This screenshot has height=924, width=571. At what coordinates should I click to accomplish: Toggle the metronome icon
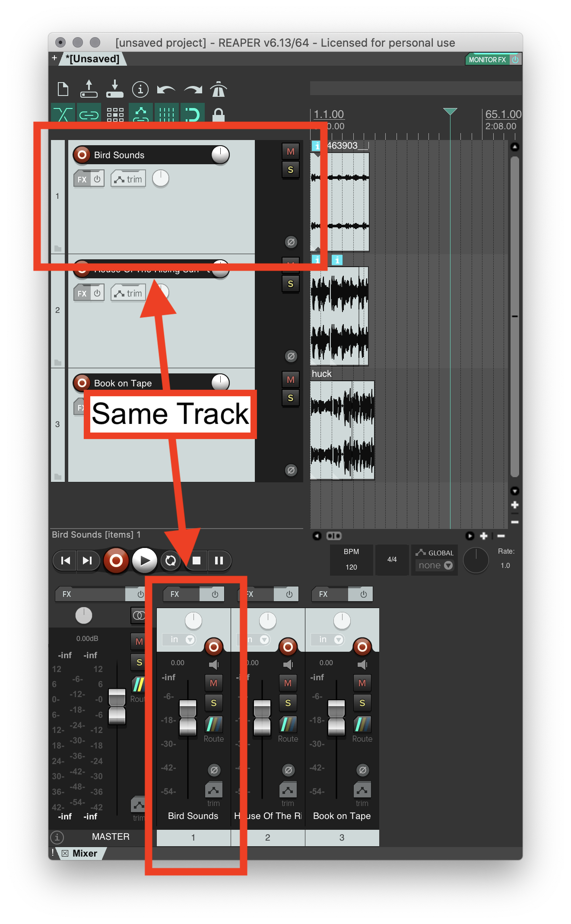pyautogui.click(x=219, y=89)
